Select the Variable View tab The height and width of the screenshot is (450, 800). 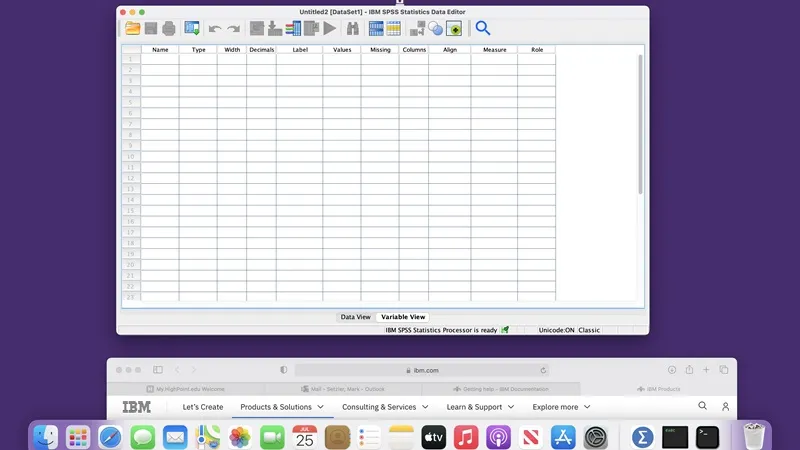(x=403, y=317)
